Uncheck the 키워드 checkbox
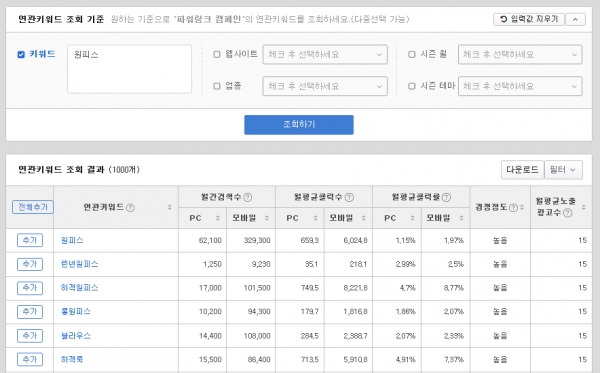Screen dimensions: 600x373 (21, 54)
